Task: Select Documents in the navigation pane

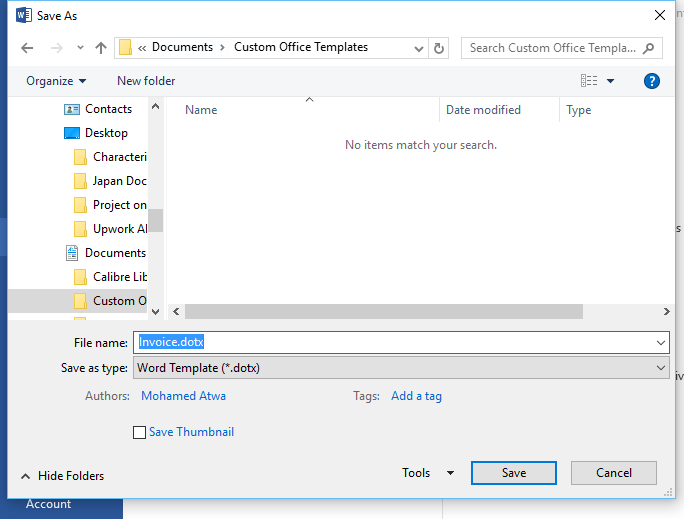Action: [x=115, y=253]
